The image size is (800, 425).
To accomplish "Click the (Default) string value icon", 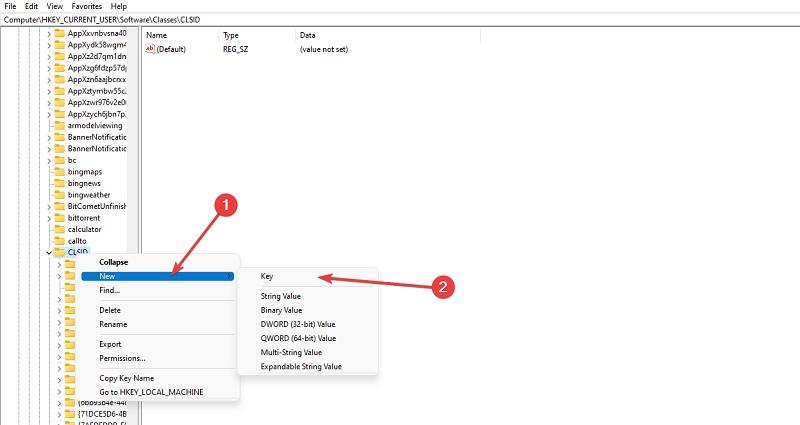I will click(151, 49).
